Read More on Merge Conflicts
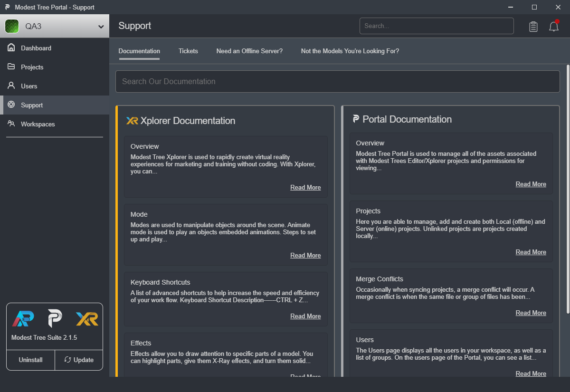The image size is (570, 392). coord(531,313)
